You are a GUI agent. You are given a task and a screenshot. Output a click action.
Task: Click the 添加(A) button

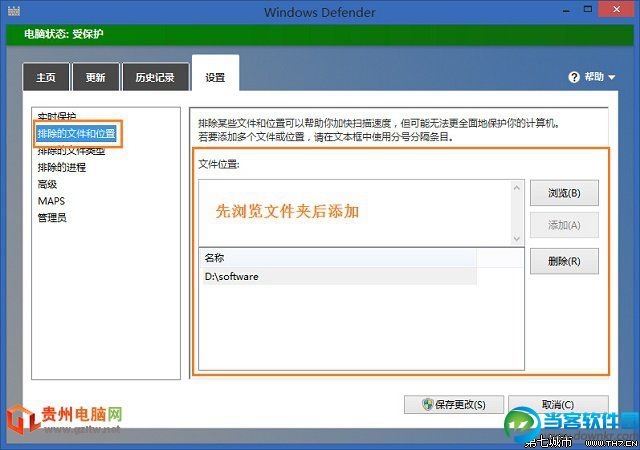(564, 225)
